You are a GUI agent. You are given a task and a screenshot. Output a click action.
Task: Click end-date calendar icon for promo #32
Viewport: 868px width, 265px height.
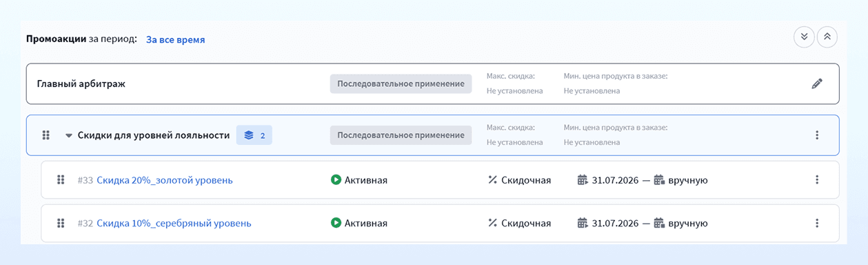(x=658, y=223)
